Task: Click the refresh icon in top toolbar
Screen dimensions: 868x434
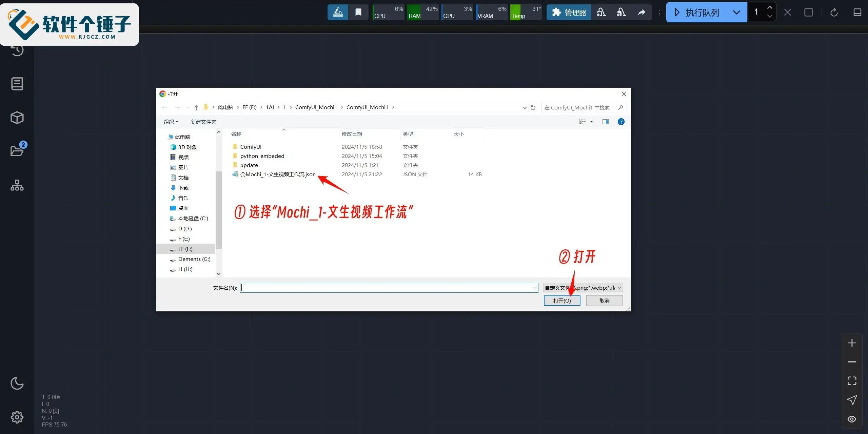Action: 834,13
